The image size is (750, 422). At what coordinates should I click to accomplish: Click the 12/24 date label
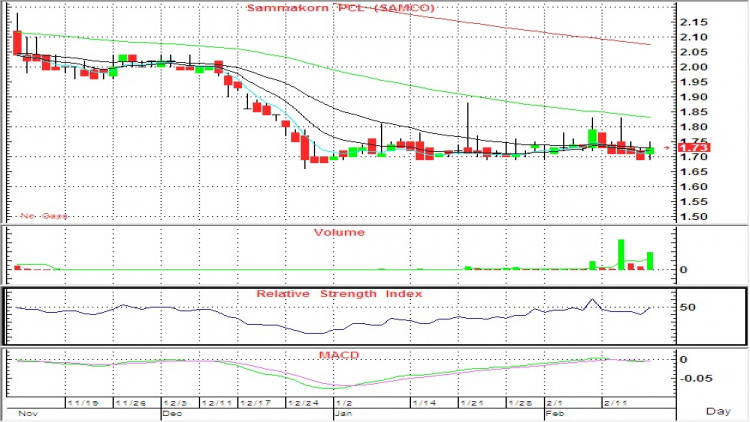pos(303,403)
